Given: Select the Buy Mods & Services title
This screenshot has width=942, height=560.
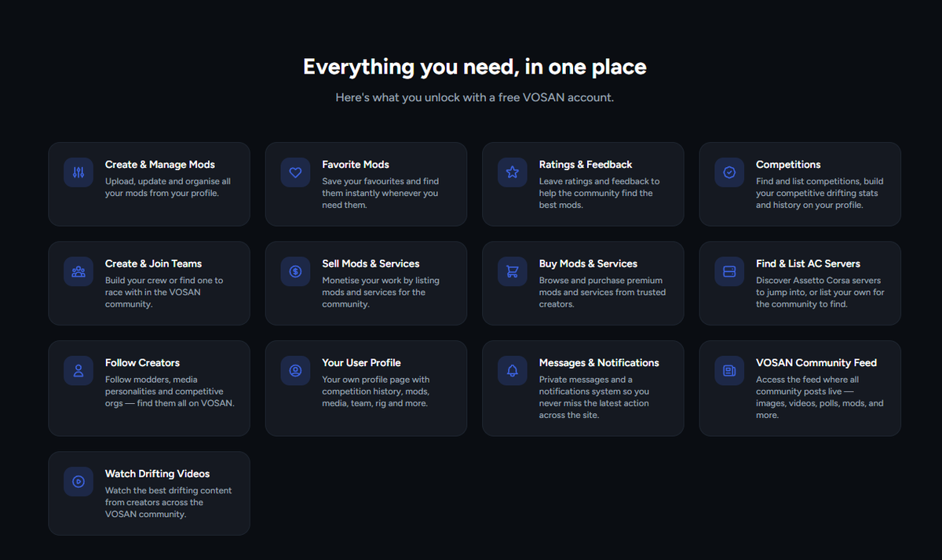Looking at the screenshot, I should point(588,264).
